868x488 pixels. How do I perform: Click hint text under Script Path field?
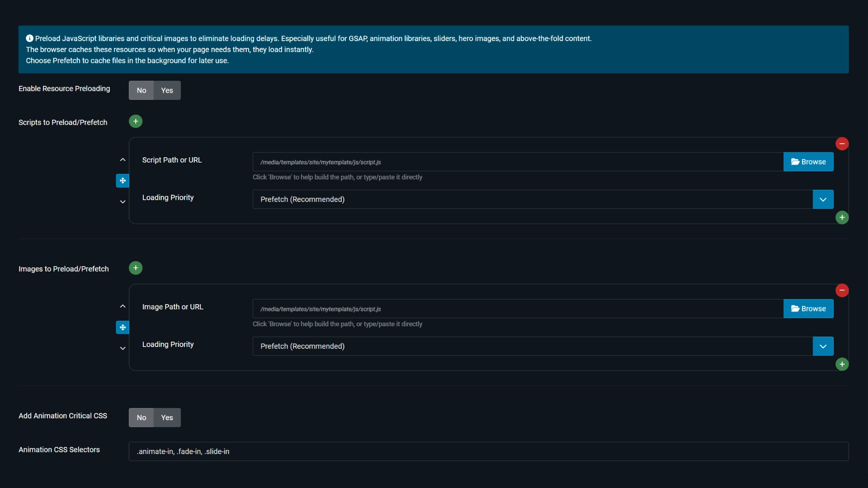pyautogui.click(x=337, y=177)
